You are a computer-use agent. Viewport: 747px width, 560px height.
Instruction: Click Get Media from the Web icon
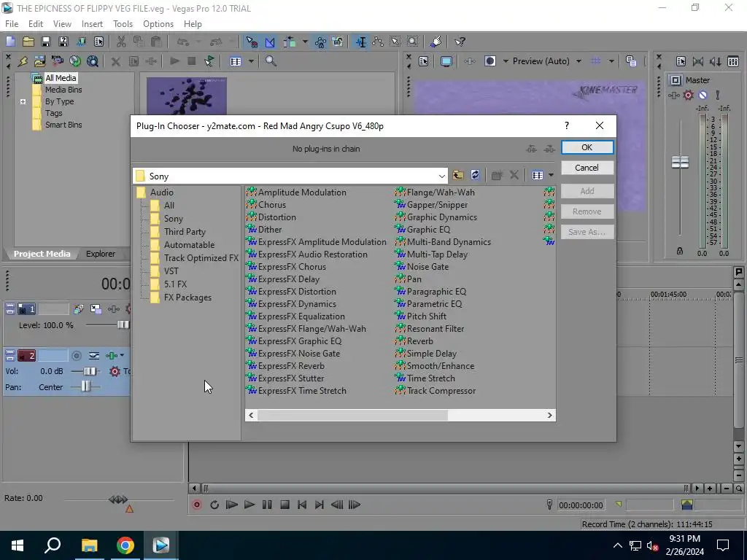click(x=75, y=61)
